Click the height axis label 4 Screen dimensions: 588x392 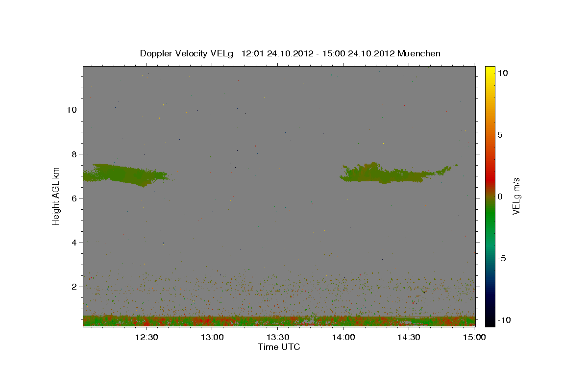pyautogui.click(x=74, y=243)
